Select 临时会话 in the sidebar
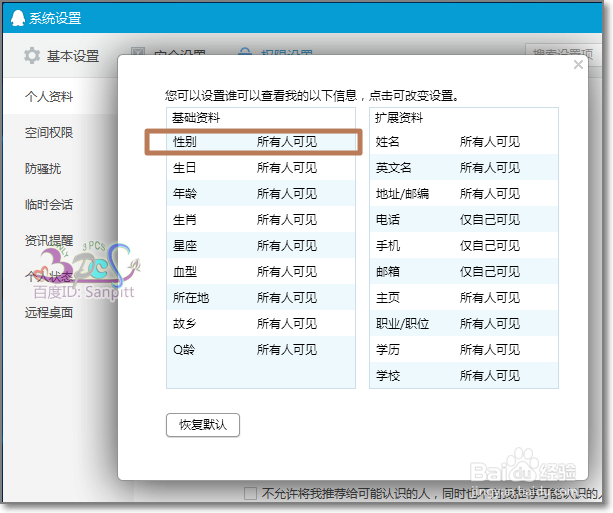This screenshot has height=513, width=613. click(x=49, y=204)
